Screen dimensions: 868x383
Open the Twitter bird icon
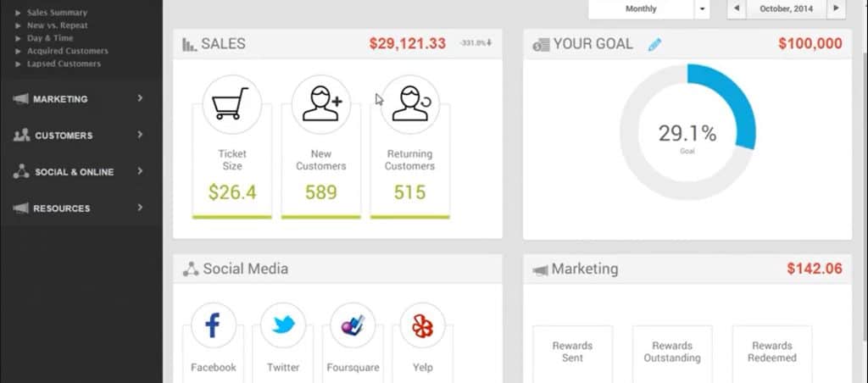[283, 325]
